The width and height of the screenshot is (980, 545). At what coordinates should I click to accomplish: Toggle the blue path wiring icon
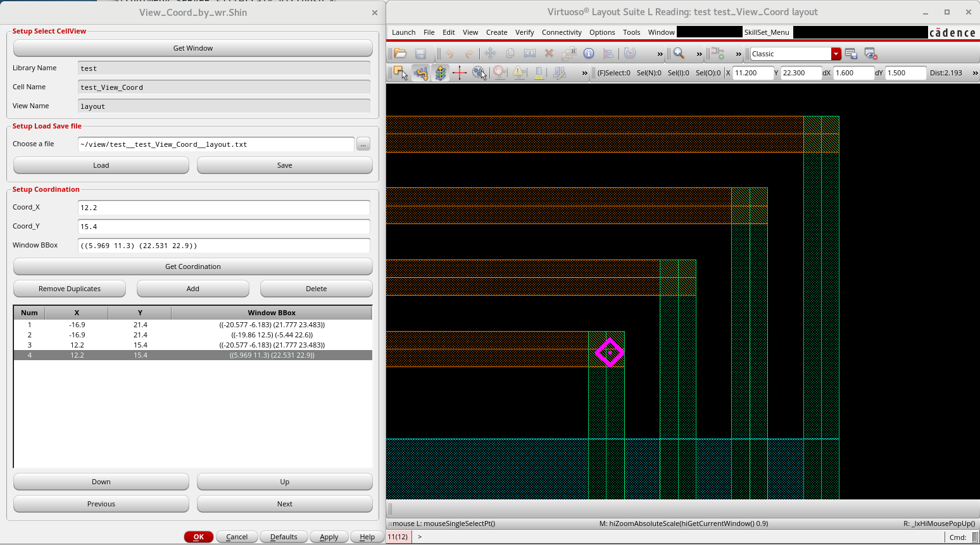[420, 73]
